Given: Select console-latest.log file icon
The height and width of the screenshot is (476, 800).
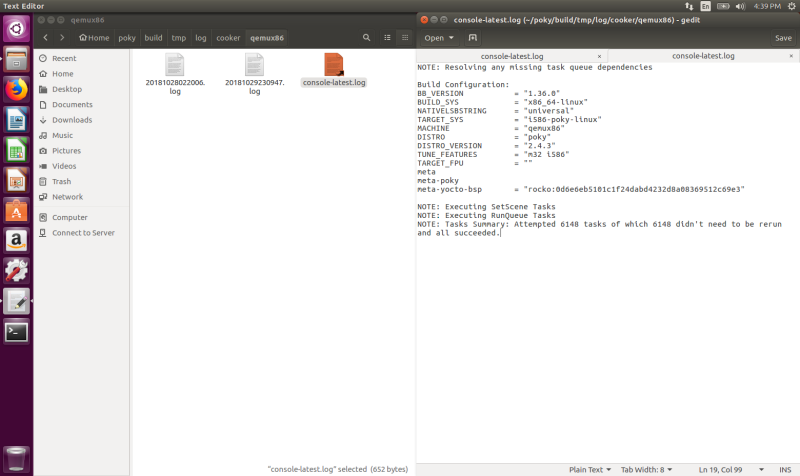Looking at the screenshot, I should tap(334, 65).
